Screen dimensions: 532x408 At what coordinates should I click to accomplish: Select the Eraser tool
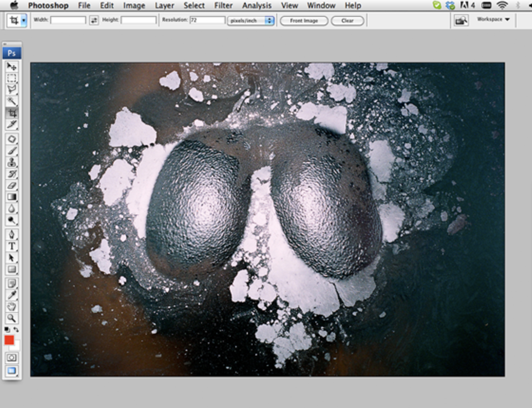click(12, 185)
